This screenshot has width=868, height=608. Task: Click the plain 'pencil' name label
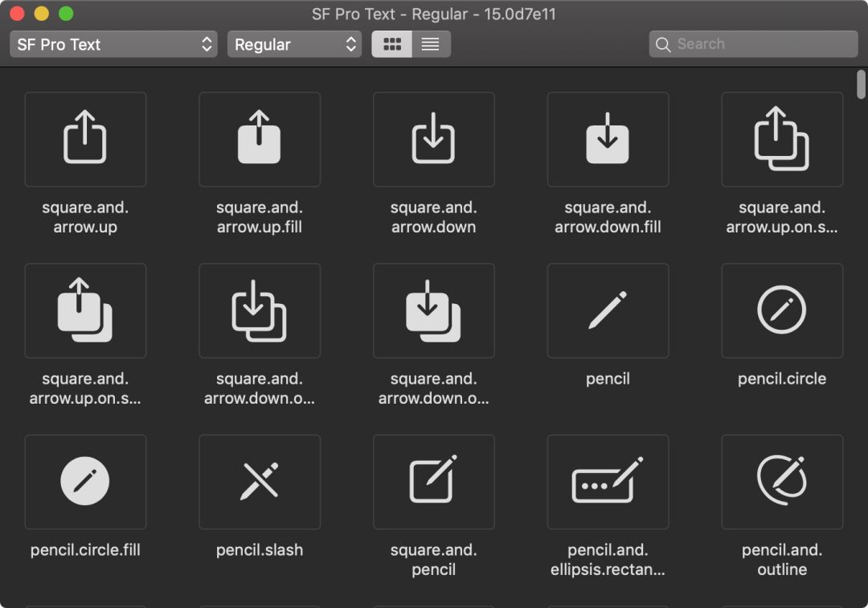[608, 379]
